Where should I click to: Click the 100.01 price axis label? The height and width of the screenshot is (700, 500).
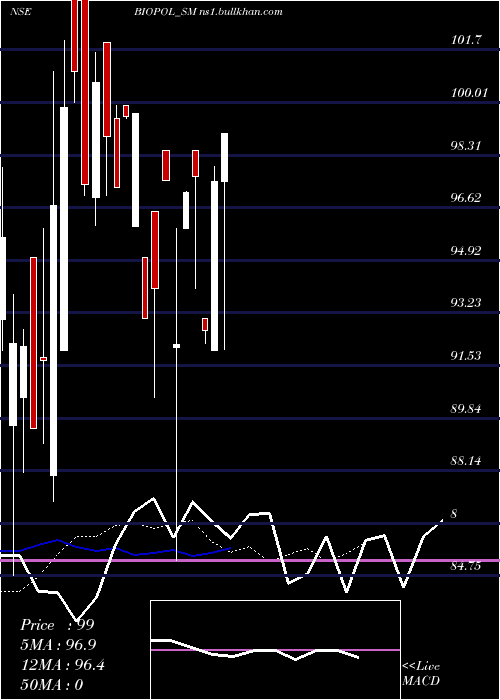(469, 92)
